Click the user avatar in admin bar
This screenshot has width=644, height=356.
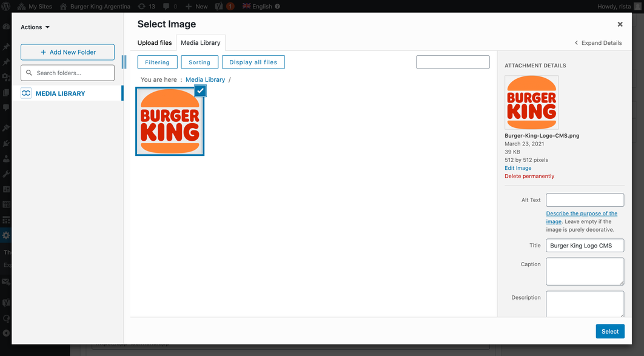[637, 6]
